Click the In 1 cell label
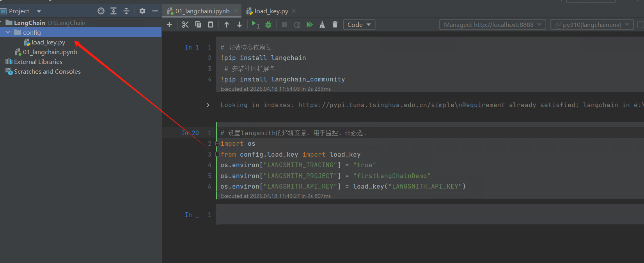 coord(192,47)
